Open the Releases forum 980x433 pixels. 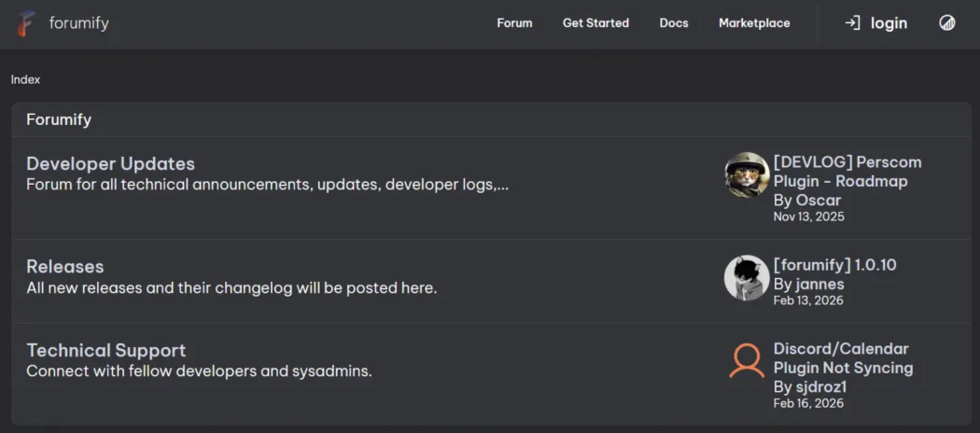pos(64,267)
